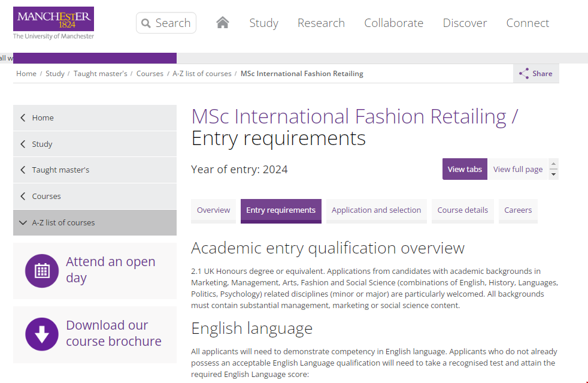The width and height of the screenshot is (588, 383).
Task: Open the Course details tab
Action: pyautogui.click(x=462, y=210)
